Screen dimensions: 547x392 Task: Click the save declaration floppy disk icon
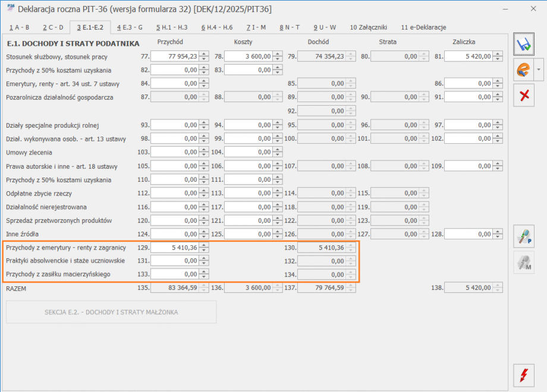(524, 45)
